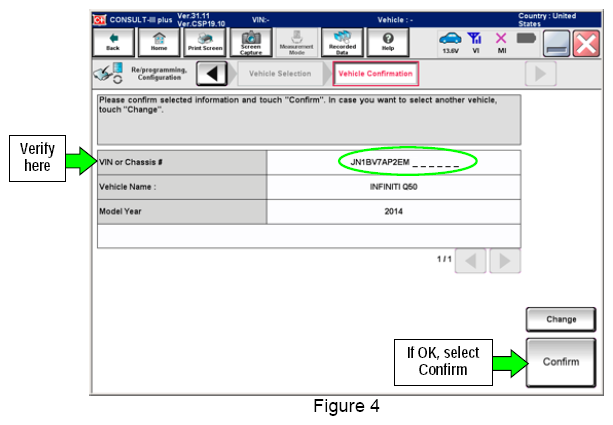Screen dimensions: 613x425
Task: Go to the previous page of results
Action: click(470, 260)
